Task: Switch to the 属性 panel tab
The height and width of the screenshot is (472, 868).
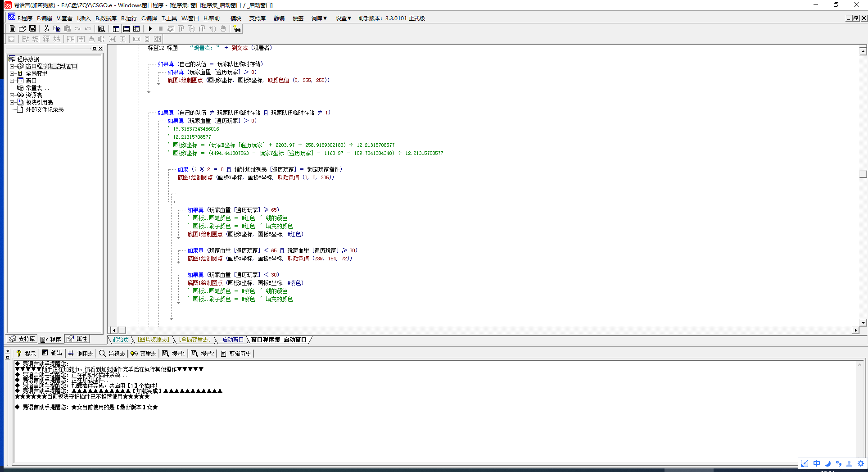Action: pyautogui.click(x=77, y=339)
